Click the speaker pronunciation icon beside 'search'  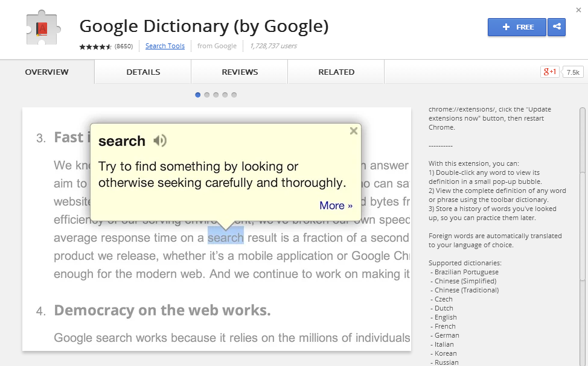[x=160, y=141]
